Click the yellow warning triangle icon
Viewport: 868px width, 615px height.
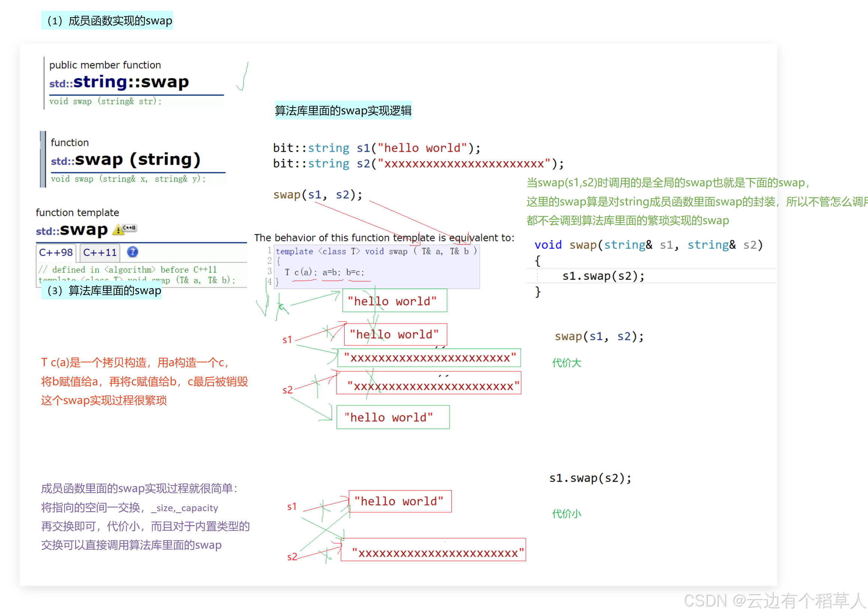click(x=118, y=229)
